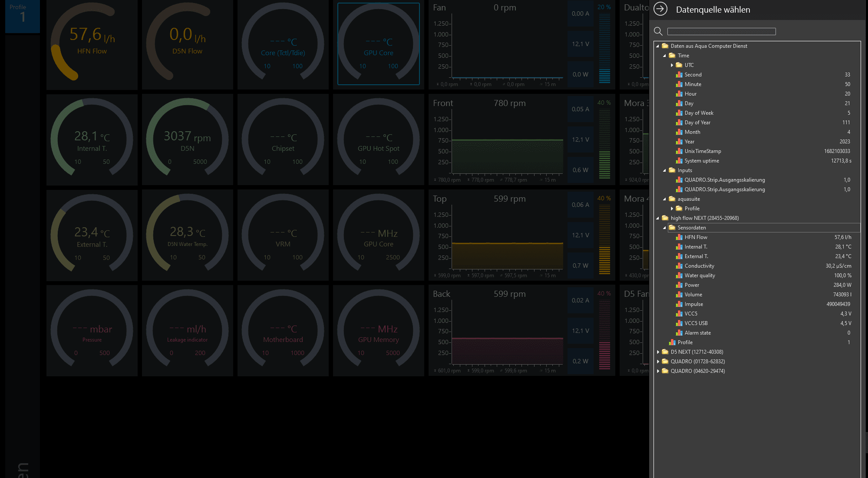Select the Water quality sensor icon
Image resolution: width=868 pixels, height=478 pixels.
tap(679, 276)
